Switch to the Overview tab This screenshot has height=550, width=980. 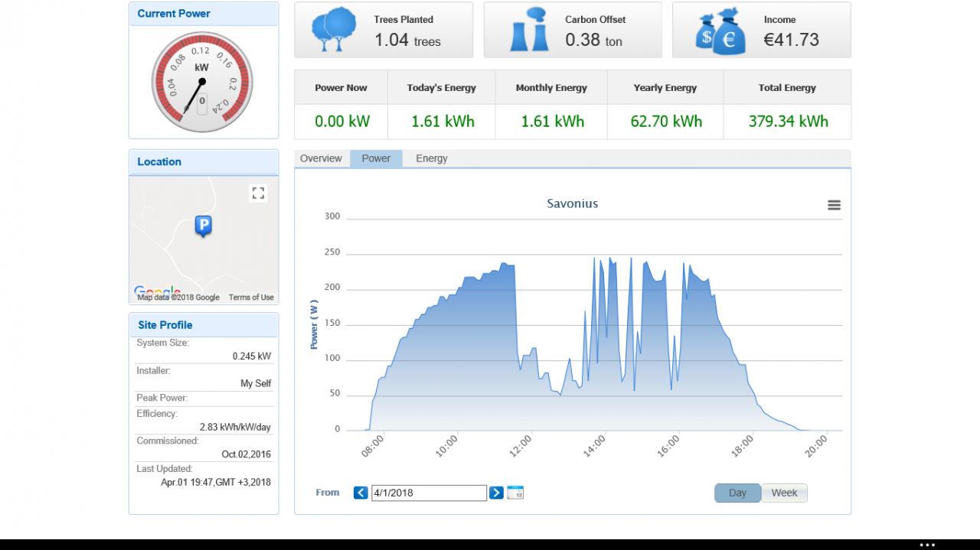click(321, 158)
